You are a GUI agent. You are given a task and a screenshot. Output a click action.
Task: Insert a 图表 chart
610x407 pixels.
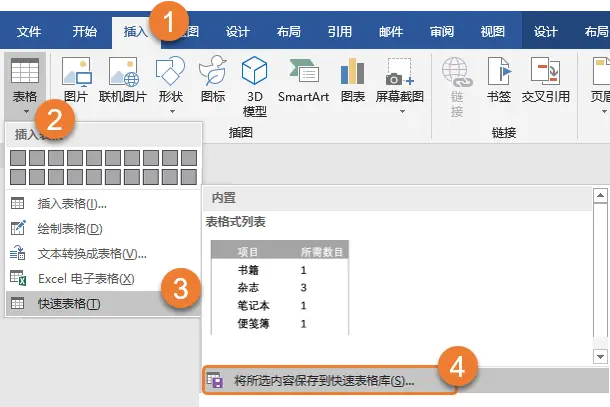(352, 80)
